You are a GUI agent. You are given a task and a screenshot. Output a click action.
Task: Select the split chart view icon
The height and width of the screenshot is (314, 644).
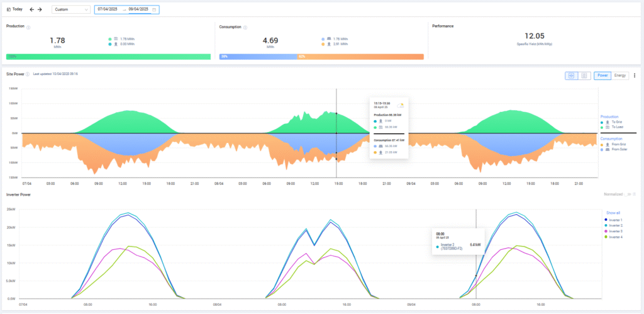coord(584,76)
